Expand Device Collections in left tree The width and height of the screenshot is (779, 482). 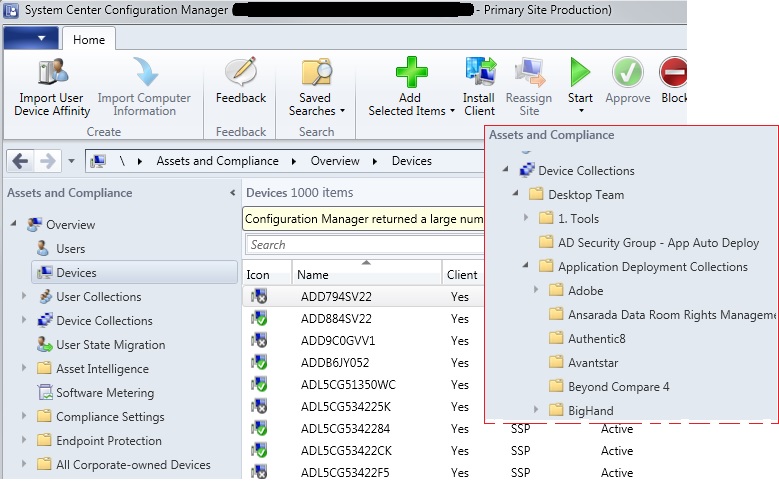(23, 320)
